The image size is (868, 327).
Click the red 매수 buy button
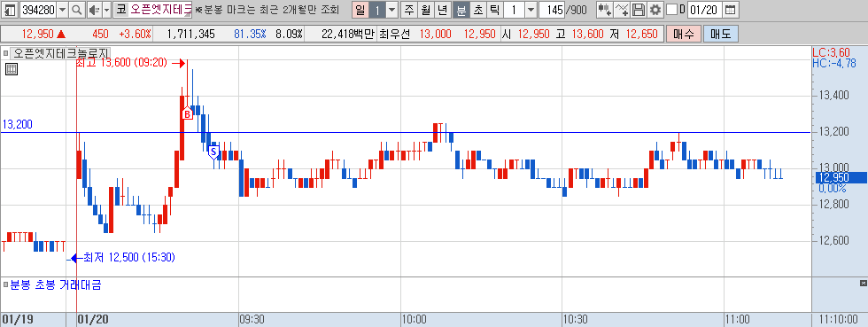(684, 34)
